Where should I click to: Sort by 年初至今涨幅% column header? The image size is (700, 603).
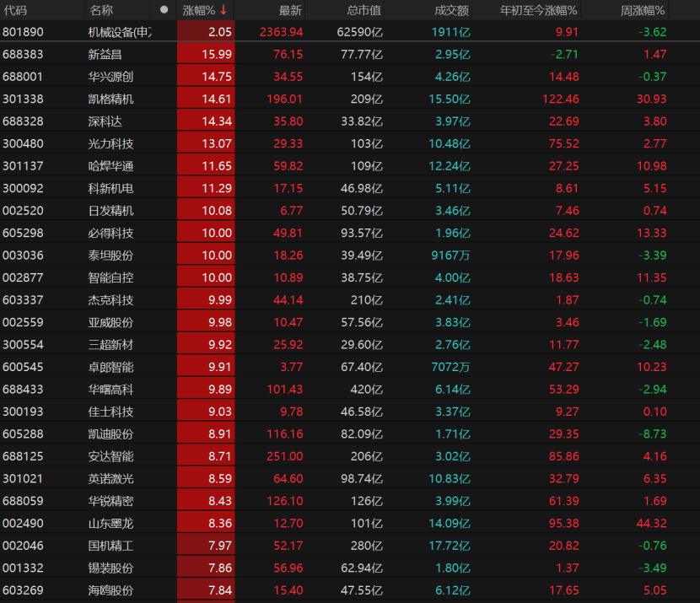538,10
